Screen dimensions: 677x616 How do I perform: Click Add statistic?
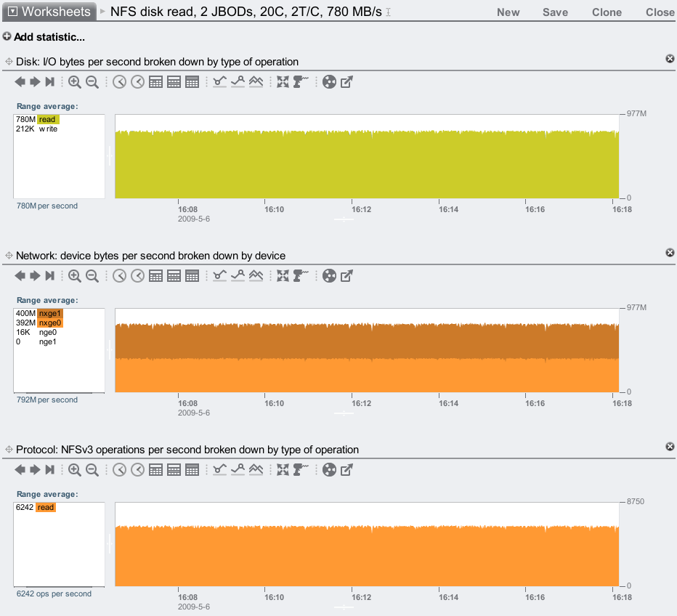44,37
